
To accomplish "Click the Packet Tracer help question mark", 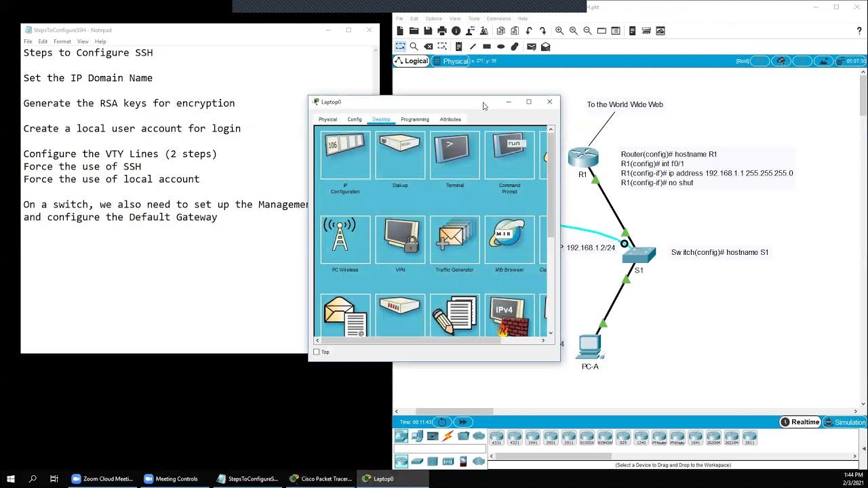I will click(859, 31).
